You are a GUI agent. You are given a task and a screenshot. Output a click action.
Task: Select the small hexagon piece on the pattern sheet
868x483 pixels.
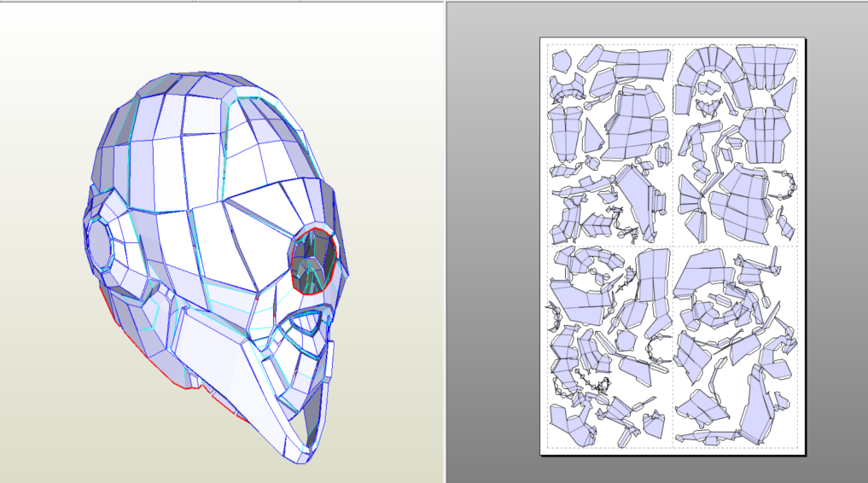[x=562, y=61]
